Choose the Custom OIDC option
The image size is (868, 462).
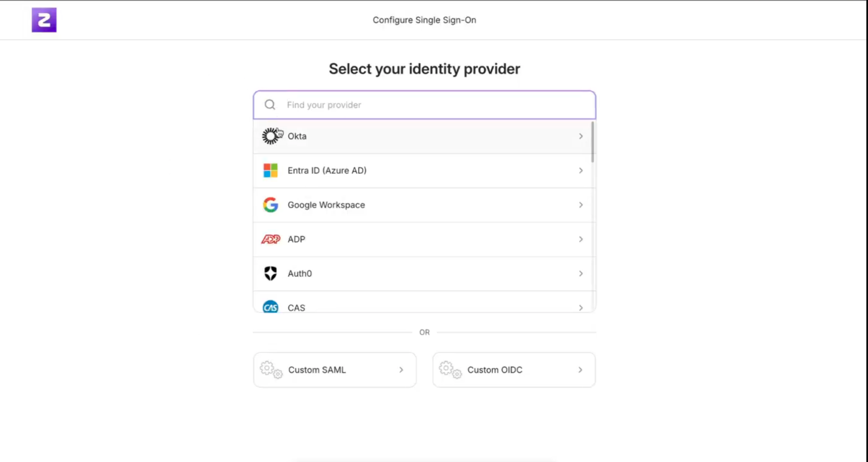[x=495, y=370]
